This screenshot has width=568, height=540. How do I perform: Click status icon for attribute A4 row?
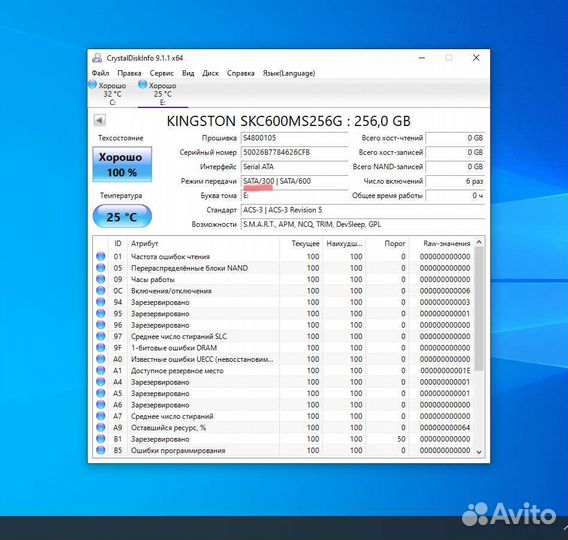(101, 382)
